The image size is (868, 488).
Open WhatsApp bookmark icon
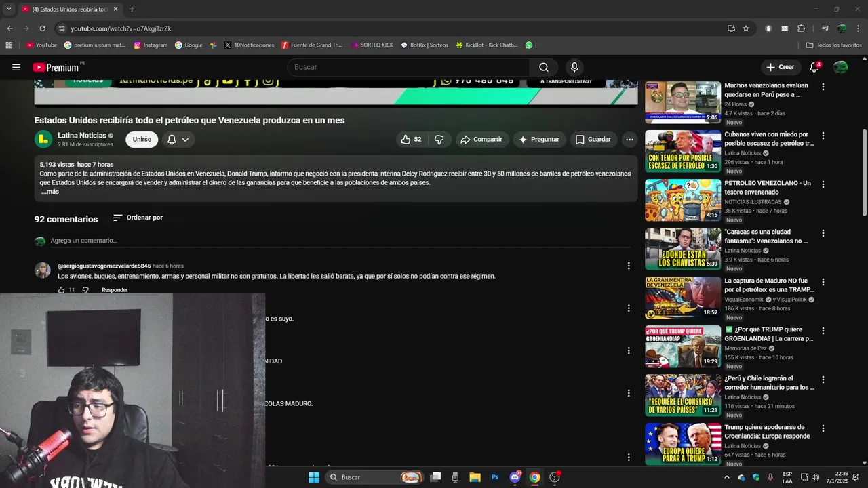tap(530, 45)
